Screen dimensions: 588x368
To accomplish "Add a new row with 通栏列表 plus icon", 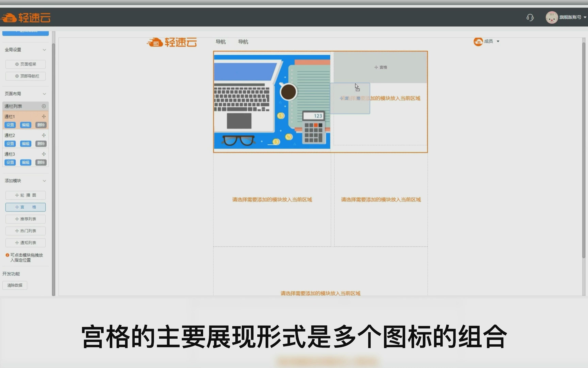I will pyautogui.click(x=44, y=106).
